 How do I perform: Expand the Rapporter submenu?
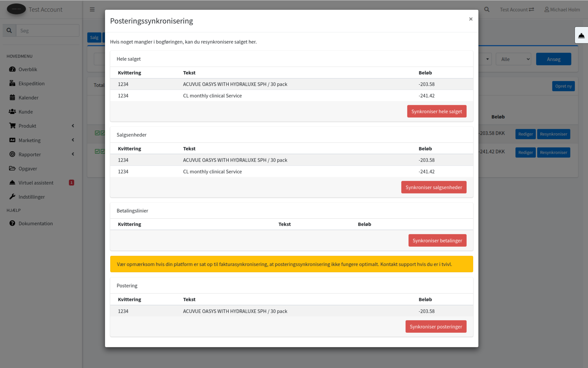click(73, 154)
